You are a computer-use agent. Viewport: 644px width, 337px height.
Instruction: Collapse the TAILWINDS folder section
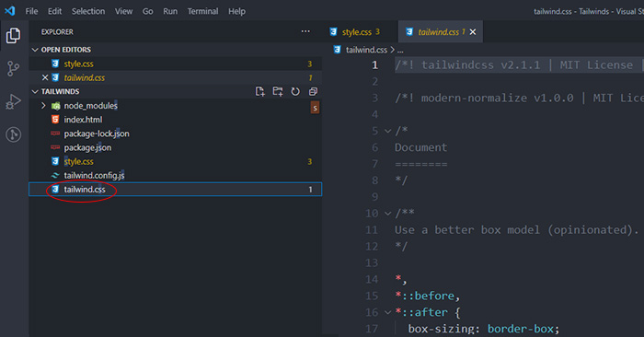(35, 92)
